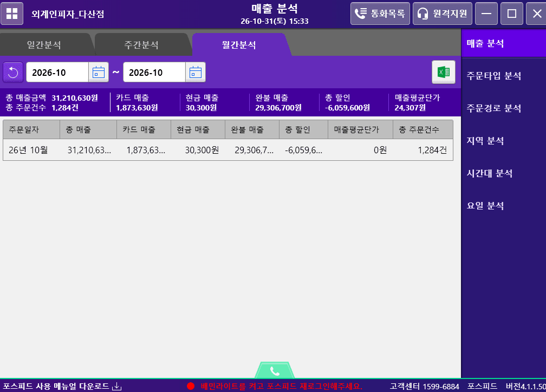This screenshot has width=546, height=392.
Task: Click the store name 외계인피자_다산점
Action: (x=68, y=14)
